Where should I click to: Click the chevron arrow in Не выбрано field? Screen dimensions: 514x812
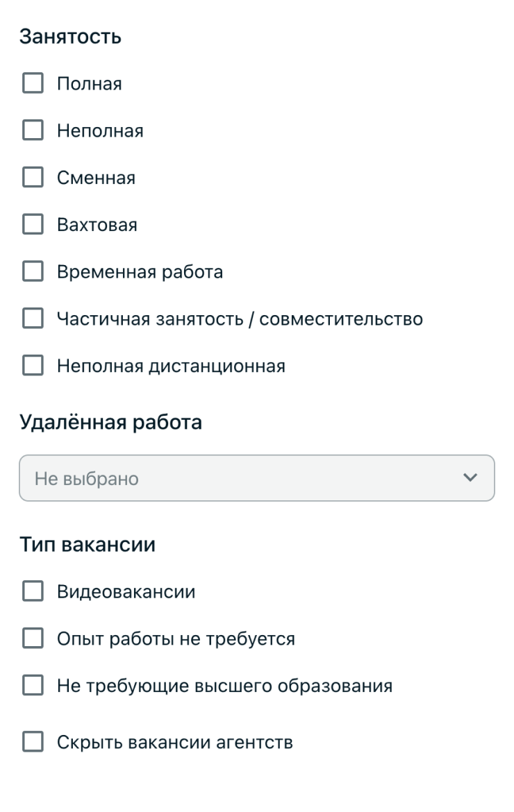pyautogui.click(x=470, y=477)
